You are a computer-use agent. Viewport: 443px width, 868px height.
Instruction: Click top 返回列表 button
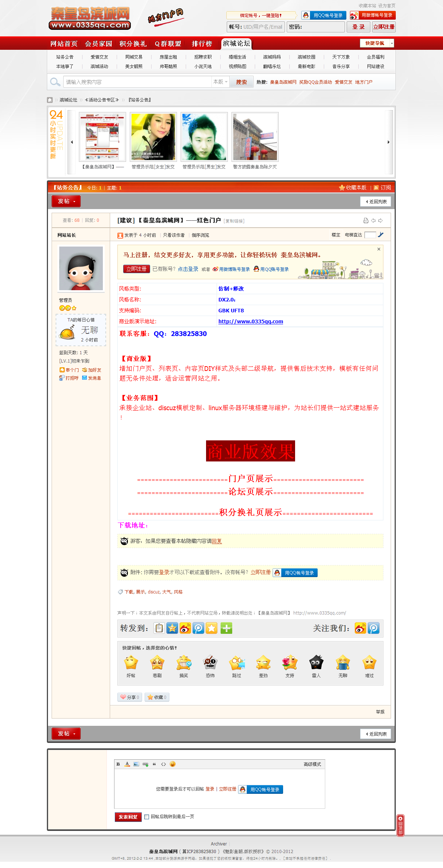click(x=376, y=201)
